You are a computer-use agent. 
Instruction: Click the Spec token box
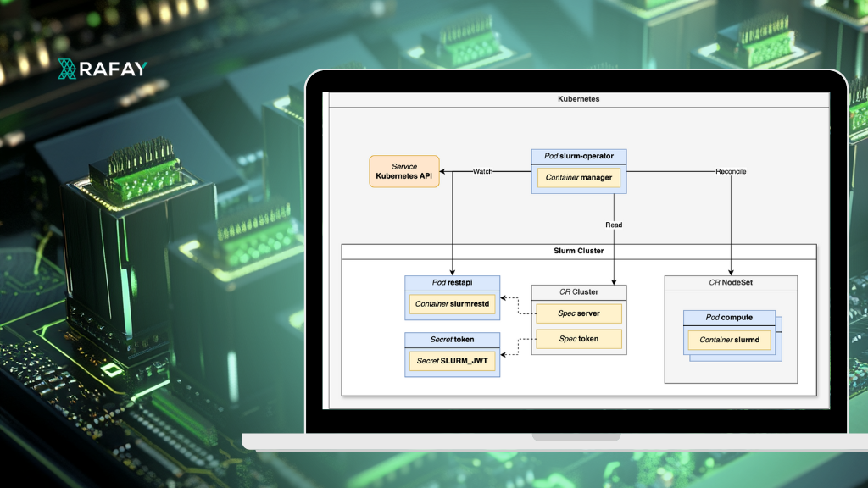tap(578, 339)
